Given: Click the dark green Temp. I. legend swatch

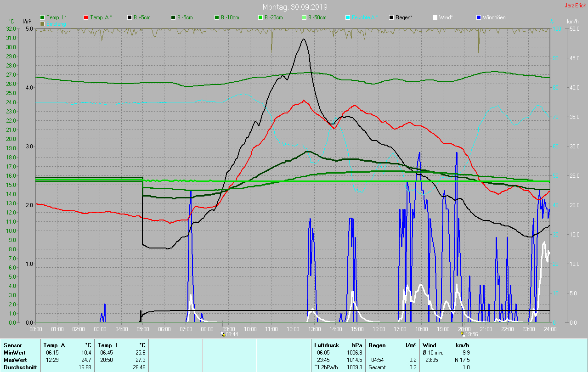Looking at the screenshot, I should [43, 17].
